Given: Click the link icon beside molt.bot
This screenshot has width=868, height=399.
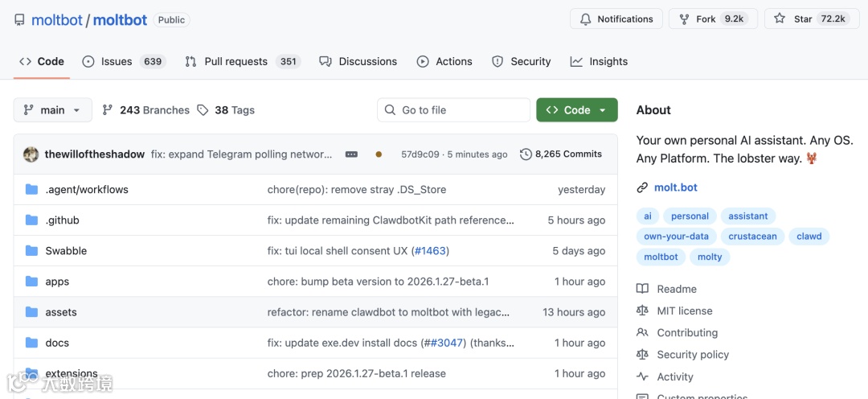Looking at the screenshot, I should tap(642, 187).
